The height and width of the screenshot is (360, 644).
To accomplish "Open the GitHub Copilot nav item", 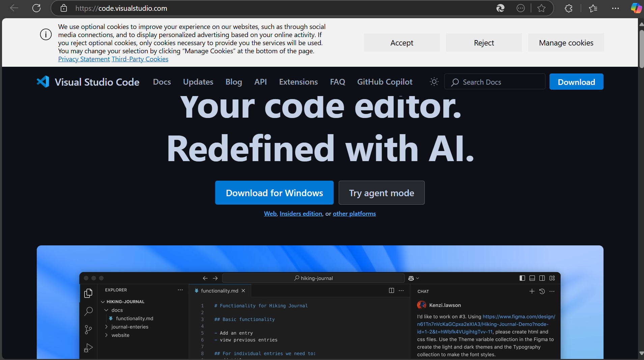I will (x=385, y=82).
